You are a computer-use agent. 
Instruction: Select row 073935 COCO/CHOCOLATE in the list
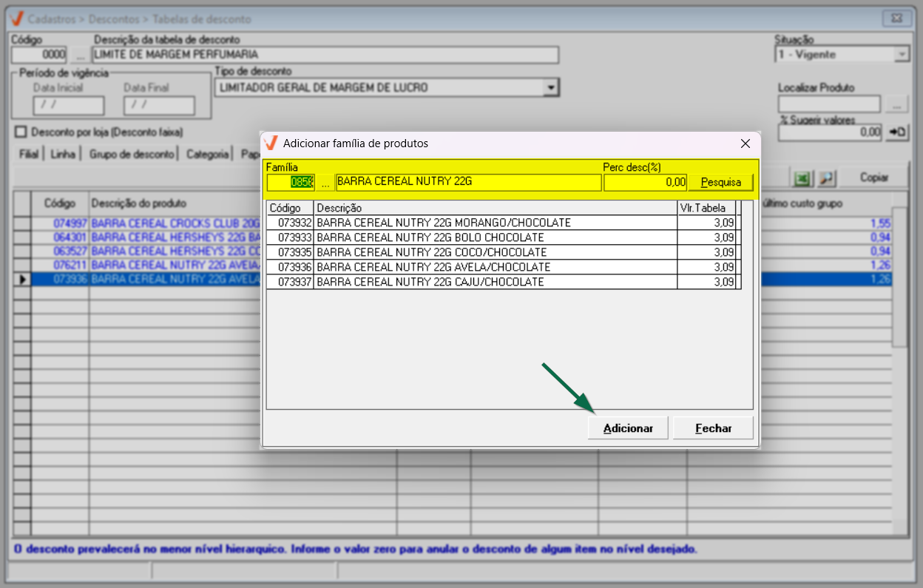[444, 252]
